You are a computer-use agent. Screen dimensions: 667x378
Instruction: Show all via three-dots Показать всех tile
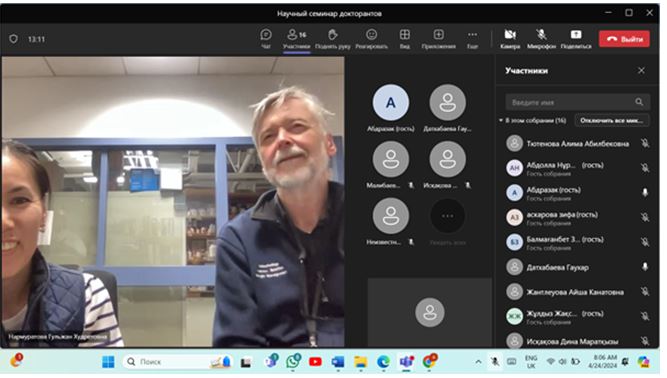click(448, 216)
